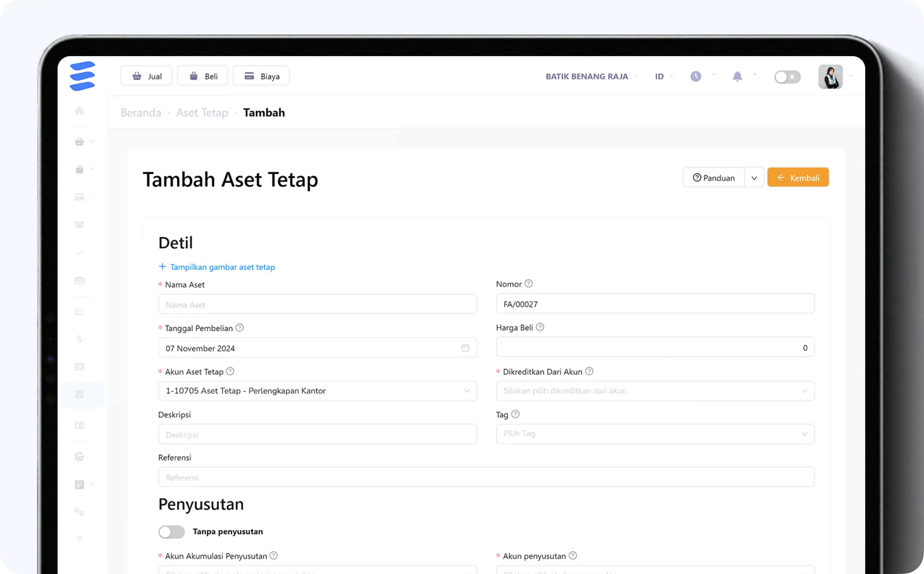Click the Panduan button
This screenshot has height=574, width=924.
click(714, 177)
